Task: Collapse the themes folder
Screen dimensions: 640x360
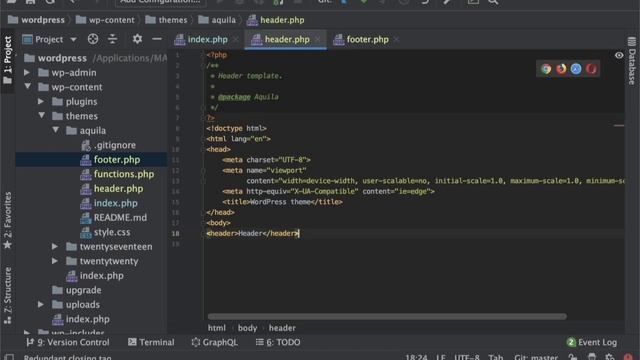Action: pos(42,116)
